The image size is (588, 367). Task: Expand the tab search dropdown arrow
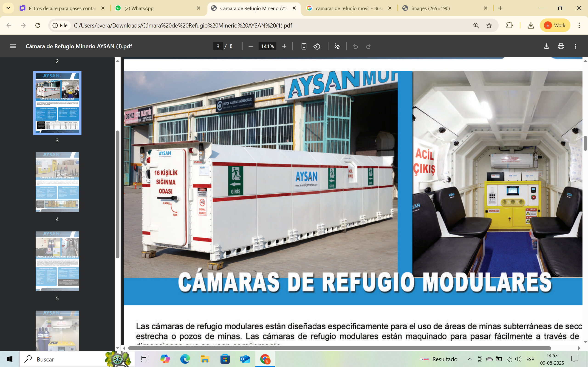point(8,8)
